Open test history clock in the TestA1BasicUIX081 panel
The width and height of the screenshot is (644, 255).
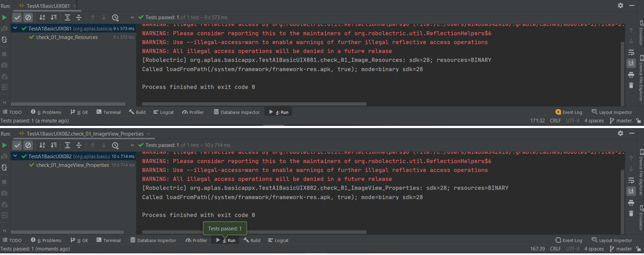point(115,18)
